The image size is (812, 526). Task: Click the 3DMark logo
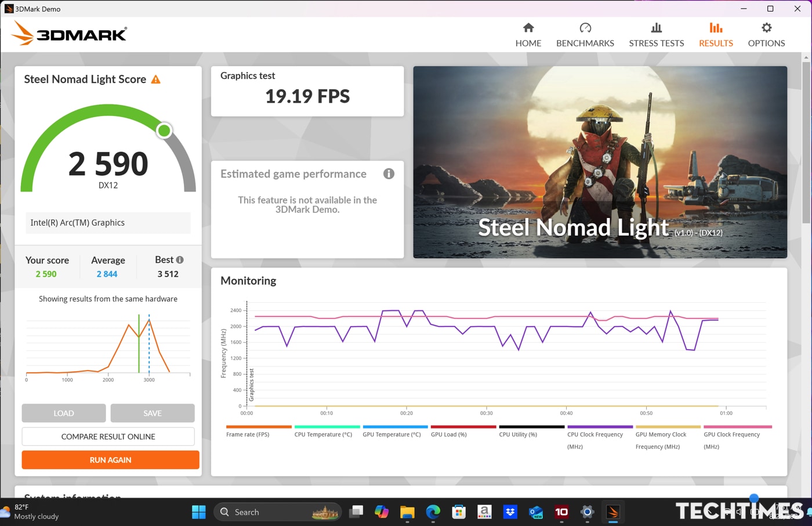point(69,33)
